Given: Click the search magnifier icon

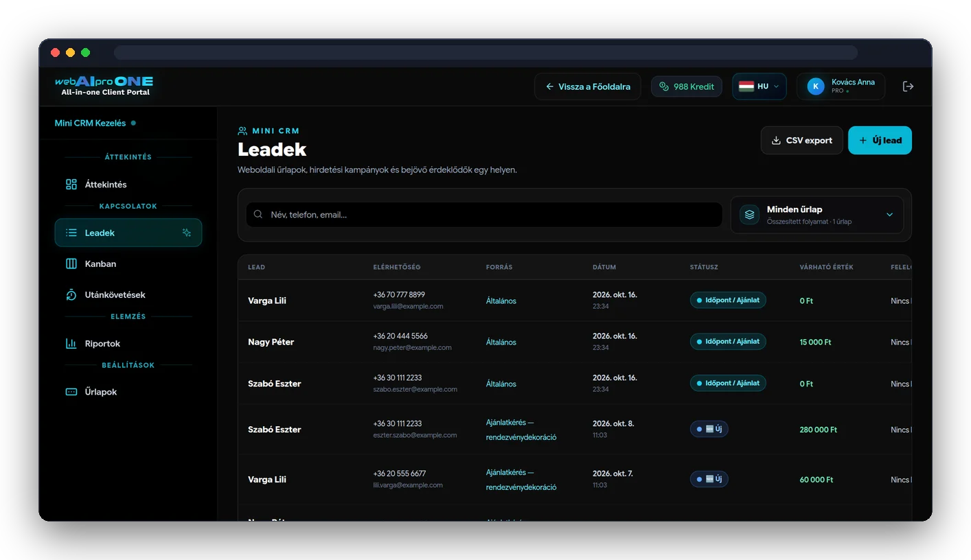Looking at the screenshot, I should [x=258, y=214].
